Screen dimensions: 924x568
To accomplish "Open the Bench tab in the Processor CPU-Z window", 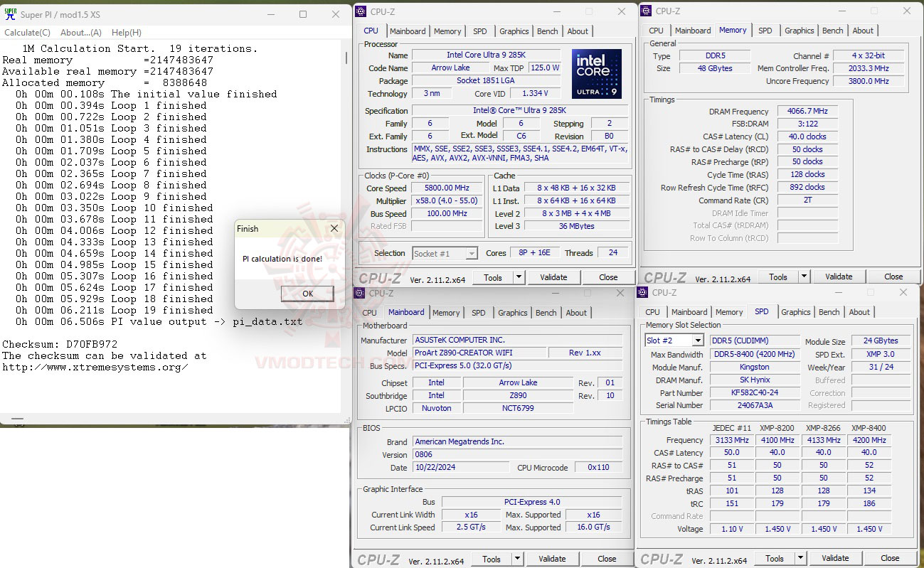I will (548, 31).
